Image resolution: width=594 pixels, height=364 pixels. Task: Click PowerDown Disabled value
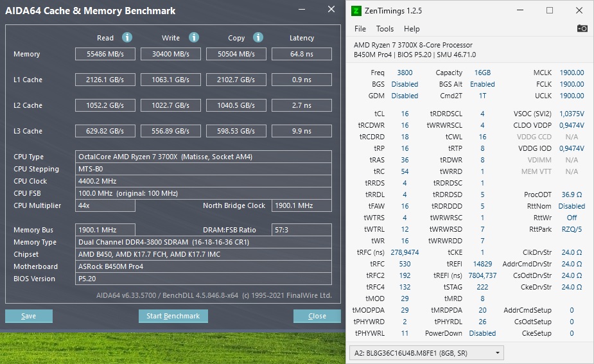(482, 333)
